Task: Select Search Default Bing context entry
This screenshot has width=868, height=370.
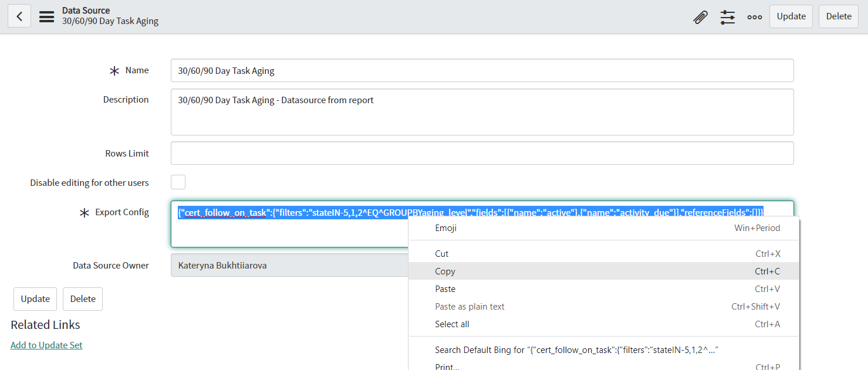Action: coord(576,349)
